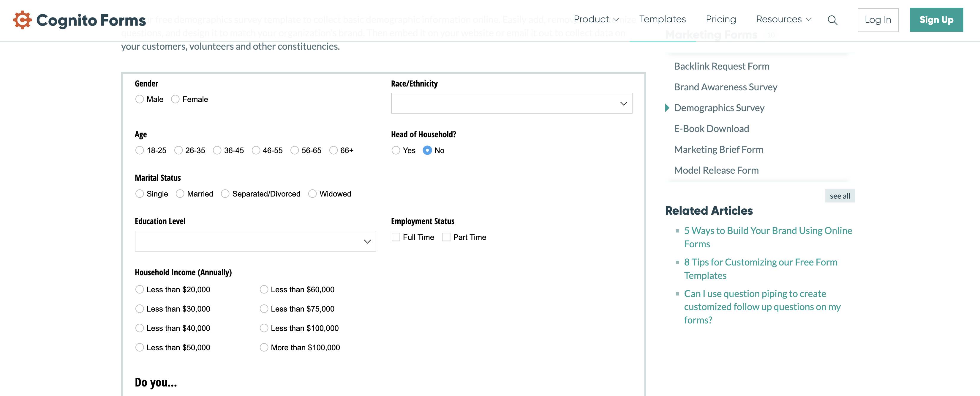Open the Brand Awareness Survey template
Screen dimensions: 980x396
click(x=725, y=87)
